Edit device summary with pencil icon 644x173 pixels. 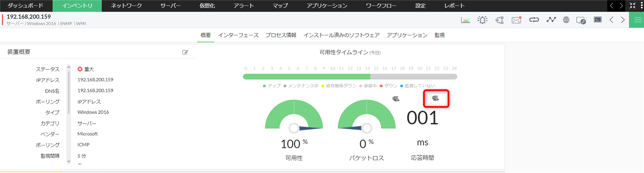(x=185, y=52)
